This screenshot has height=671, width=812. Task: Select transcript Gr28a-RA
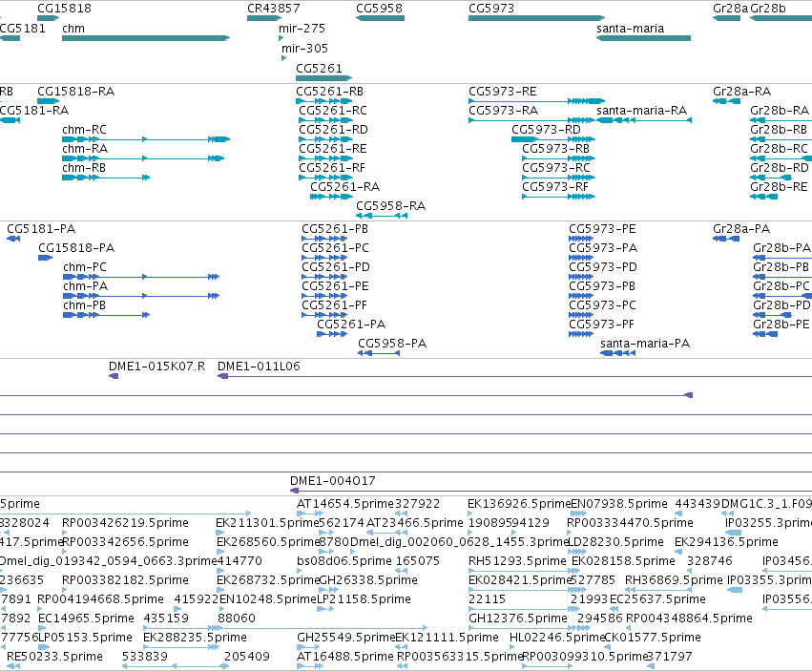[726, 101]
